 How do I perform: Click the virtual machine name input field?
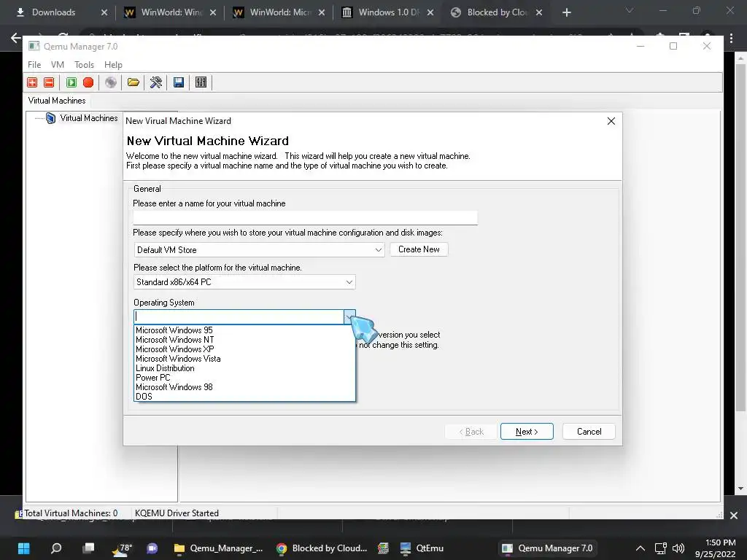click(x=306, y=218)
